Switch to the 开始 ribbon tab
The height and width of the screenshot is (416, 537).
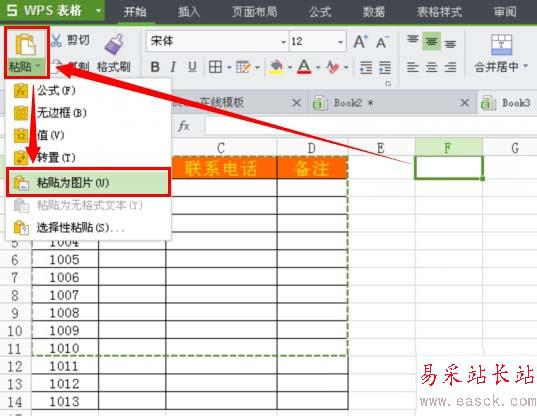pyautogui.click(x=135, y=12)
